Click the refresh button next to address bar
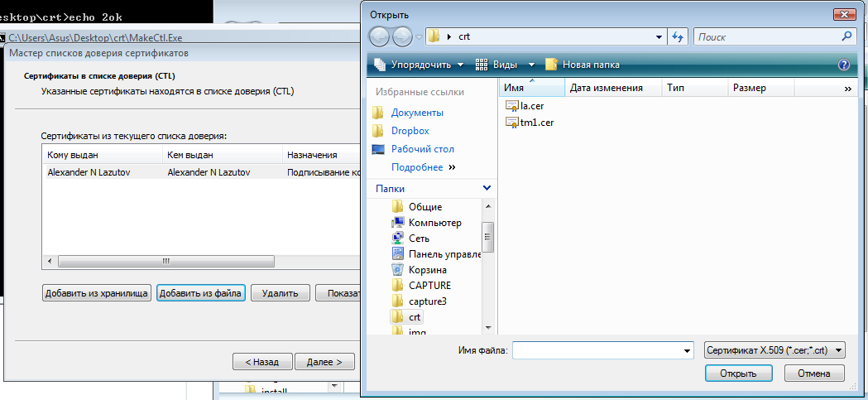Viewport: 868px width, 400px height. pos(677,37)
